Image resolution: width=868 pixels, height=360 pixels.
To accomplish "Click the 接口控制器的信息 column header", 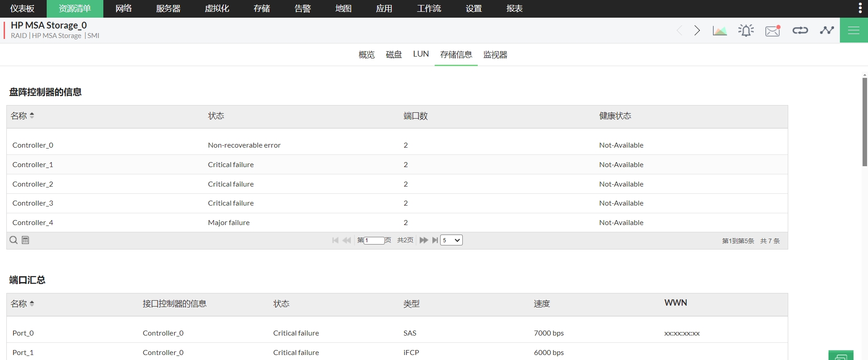I will 175,304.
